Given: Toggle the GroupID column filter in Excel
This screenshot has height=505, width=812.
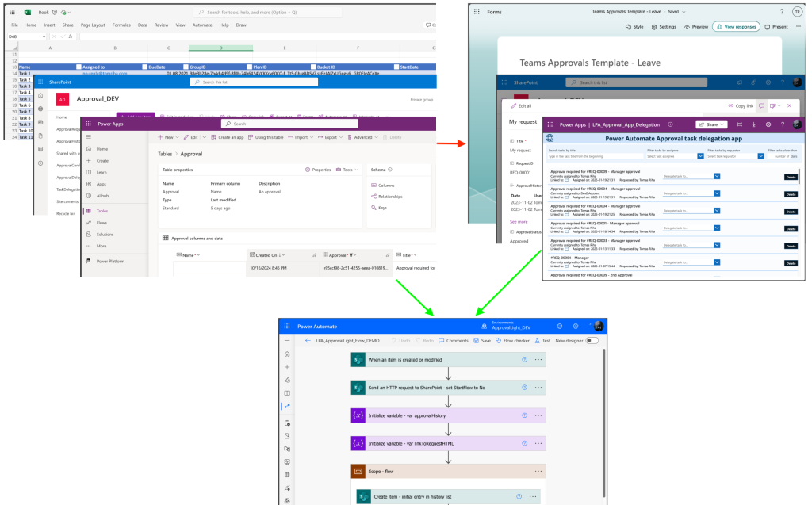Looking at the screenshot, I should pos(250,67).
